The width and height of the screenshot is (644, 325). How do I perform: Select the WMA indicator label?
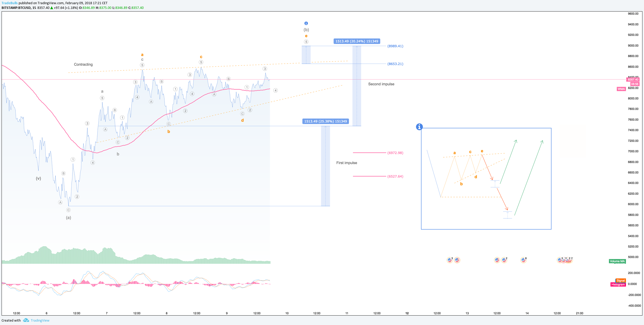coord(621,89)
